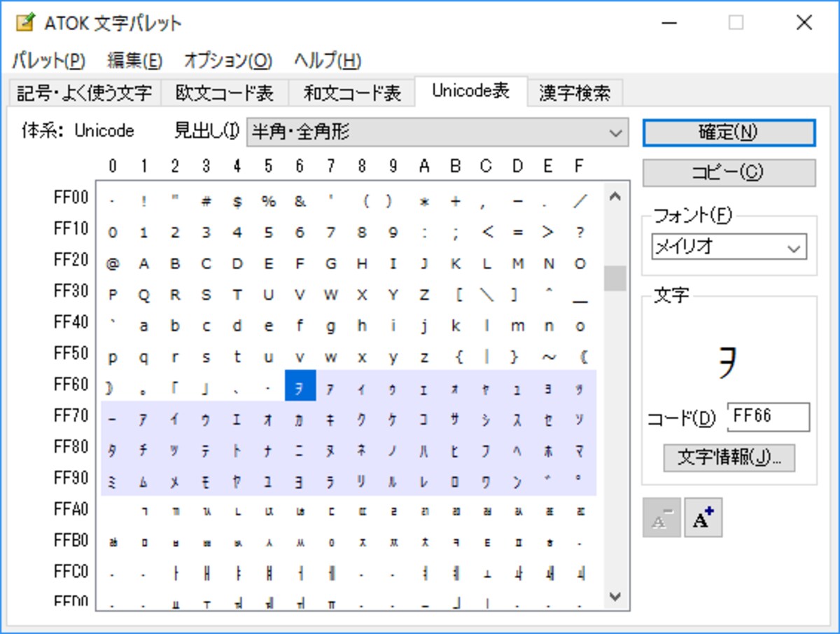
Task: Select halfwidth ﾘ in row FF90
Action: pos(362,482)
